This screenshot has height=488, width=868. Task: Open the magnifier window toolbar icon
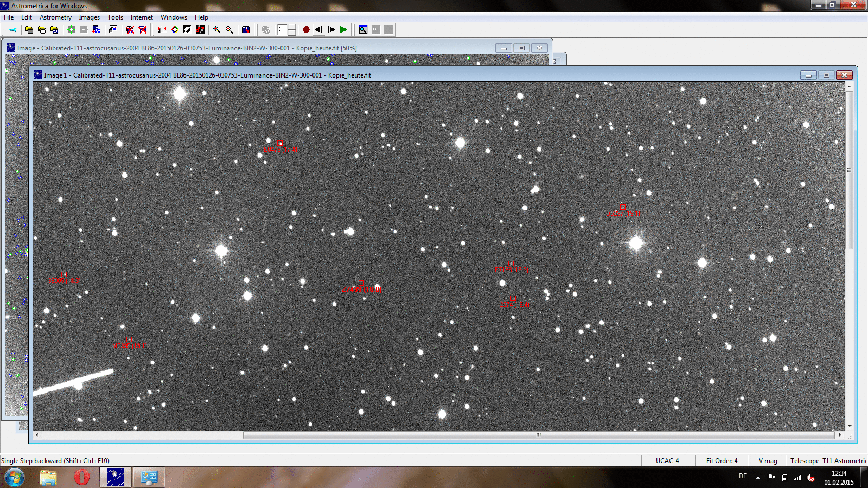[x=363, y=30]
